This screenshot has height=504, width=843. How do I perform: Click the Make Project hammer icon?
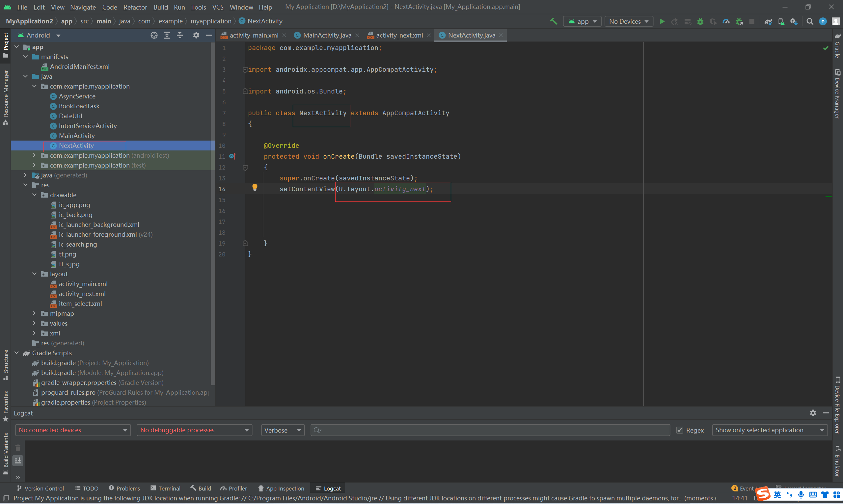[x=553, y=21]
